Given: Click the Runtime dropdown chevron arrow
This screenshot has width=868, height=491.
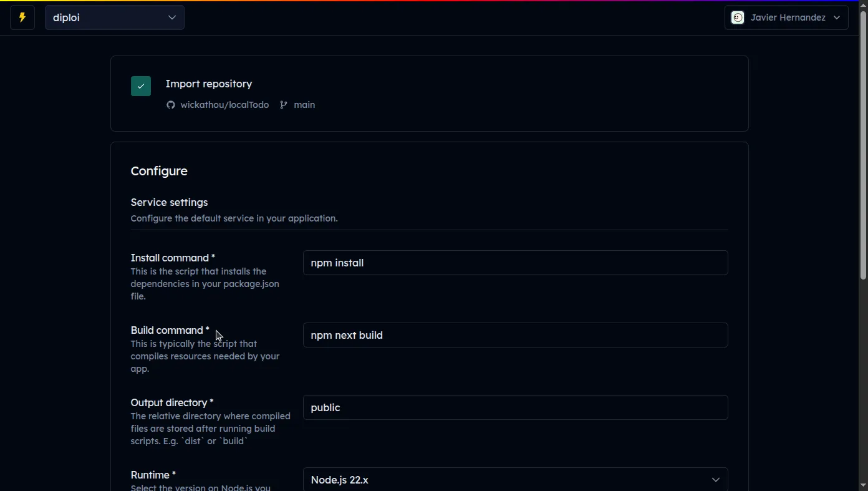Looking at the screenshot, I should pos(716,480).
